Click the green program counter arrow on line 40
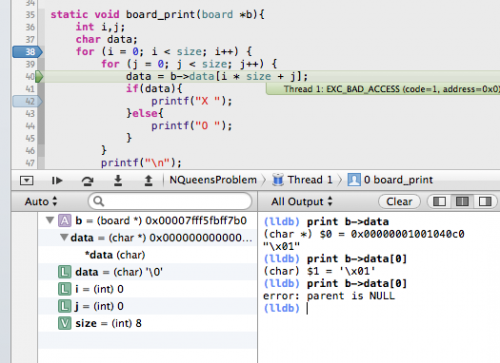 point(39,76)
